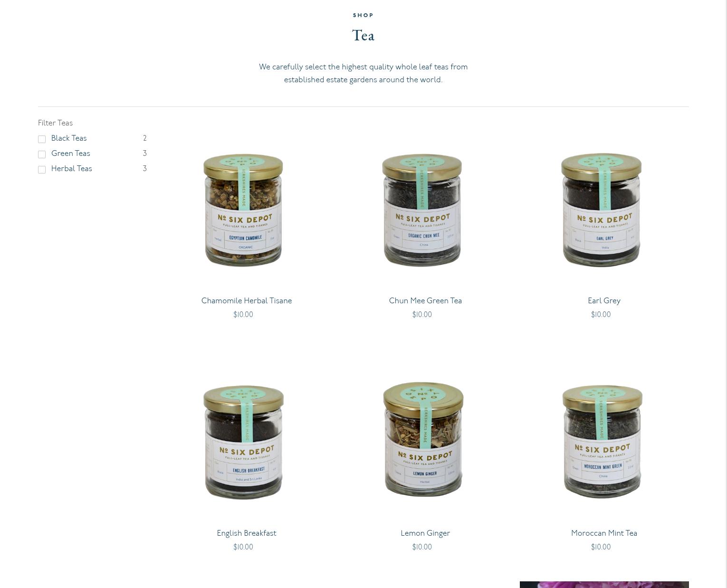Open the purple flower image at bottom right
This screenshot has height=588, width=727.
pyautogui.click(x=604, y=585)
